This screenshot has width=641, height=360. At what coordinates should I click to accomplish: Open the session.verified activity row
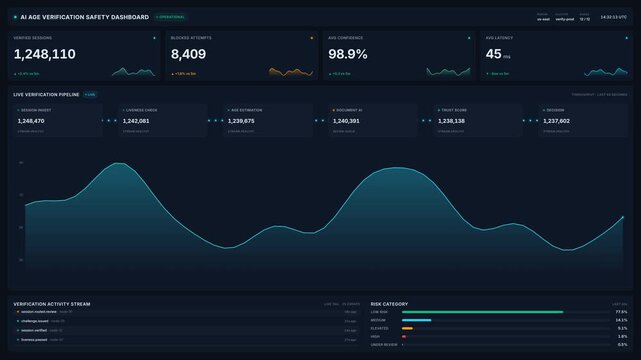(x=186, y=330)
